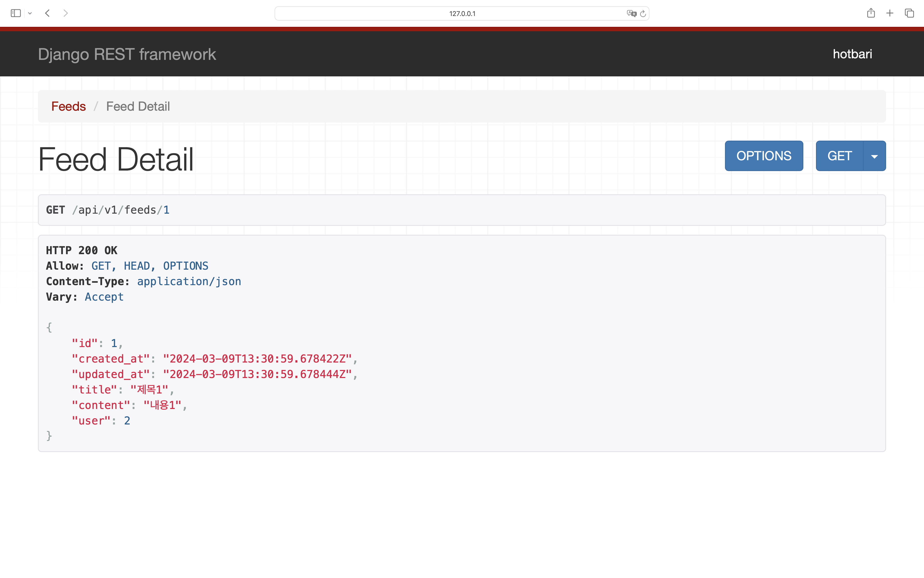Click the OPTIONS button

click(764, 156)
